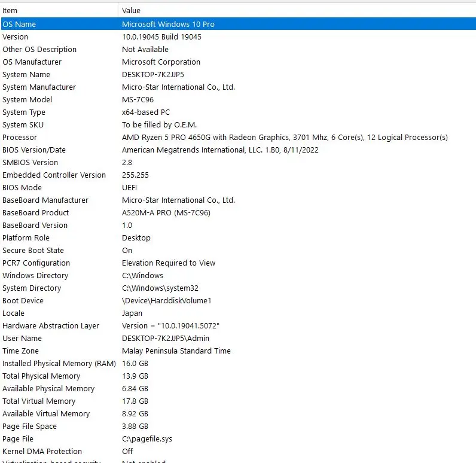Select the Secure Boot State row
The image size is (476, 463).
(x=238, y=250)
